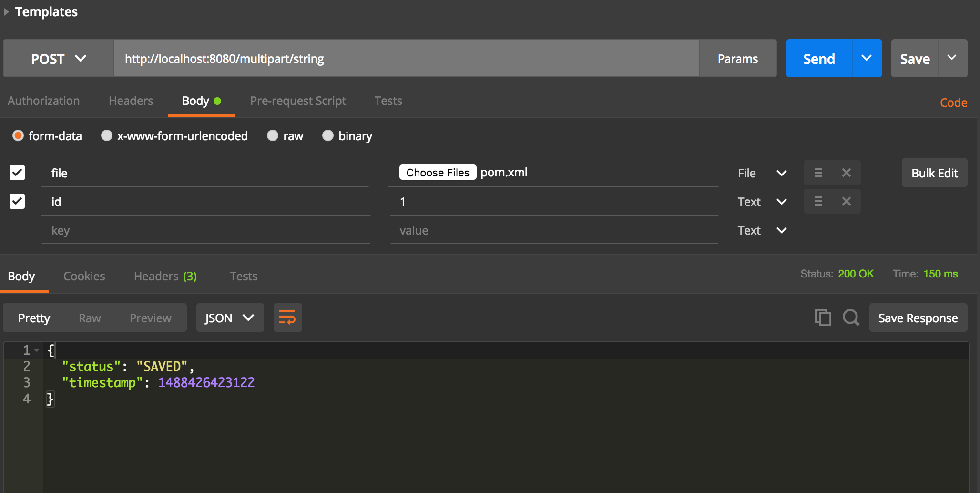This screenshot has height=493, width=980.
Task: Uncheck the file form-data row
Action: pyautogui.click(x=17, y=173)
